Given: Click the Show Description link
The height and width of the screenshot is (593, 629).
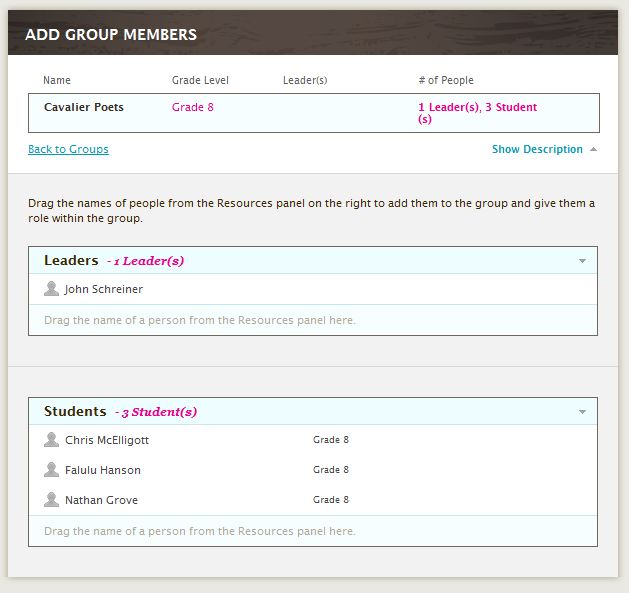Looking at the screenshot, I should tap(537, 150).
